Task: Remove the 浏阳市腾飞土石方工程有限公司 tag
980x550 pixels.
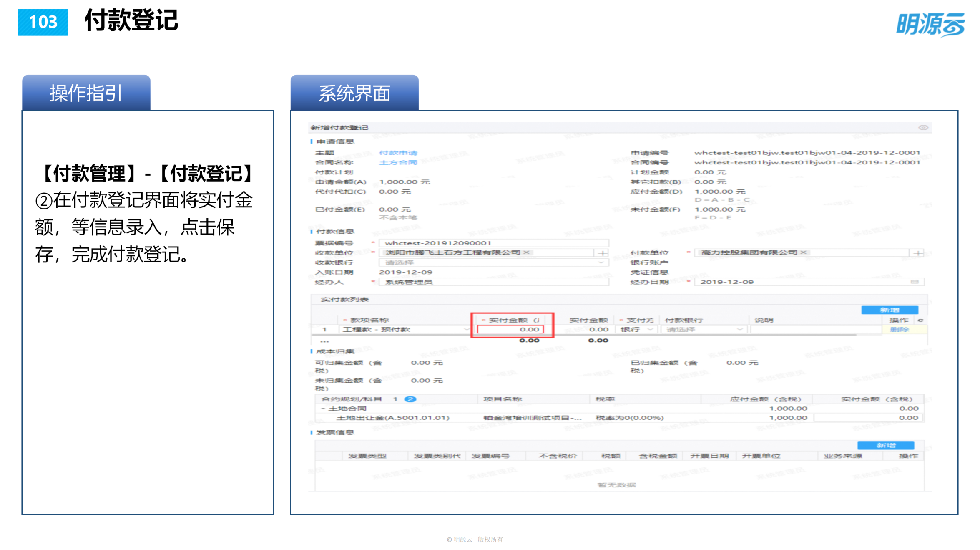Action: [x=526, y=252]
